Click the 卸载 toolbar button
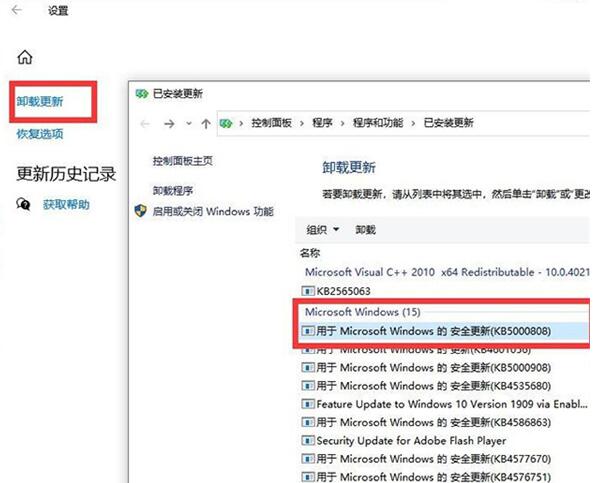Viewport: 595px width, 483px height. 365,230
